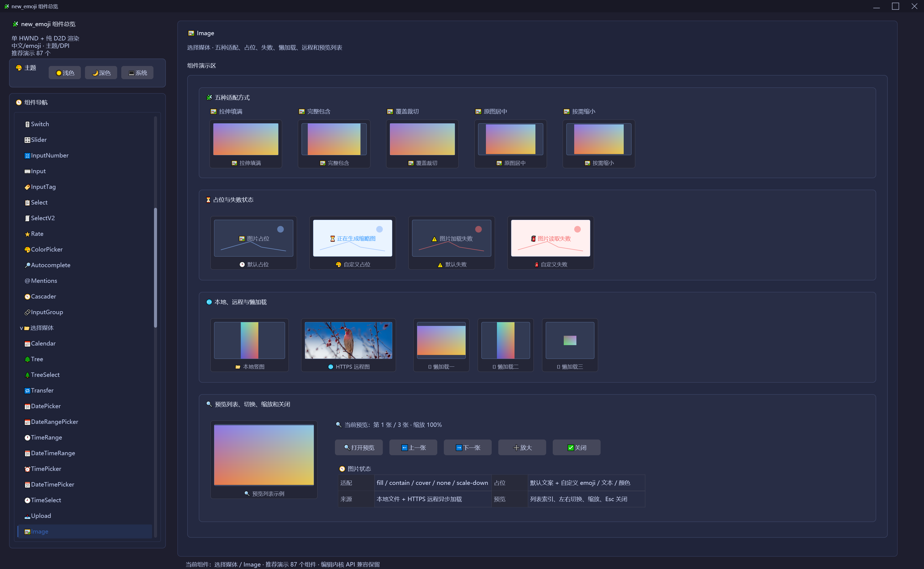The image size is (924, 569).
Task: Click the TreeSelect icon in the sidebar
Action: tap(27, 375)
